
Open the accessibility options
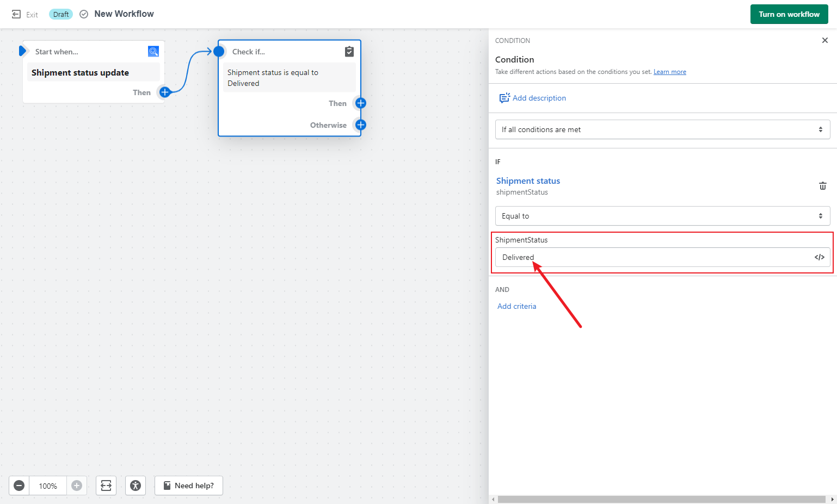click(x=136, y=486)
